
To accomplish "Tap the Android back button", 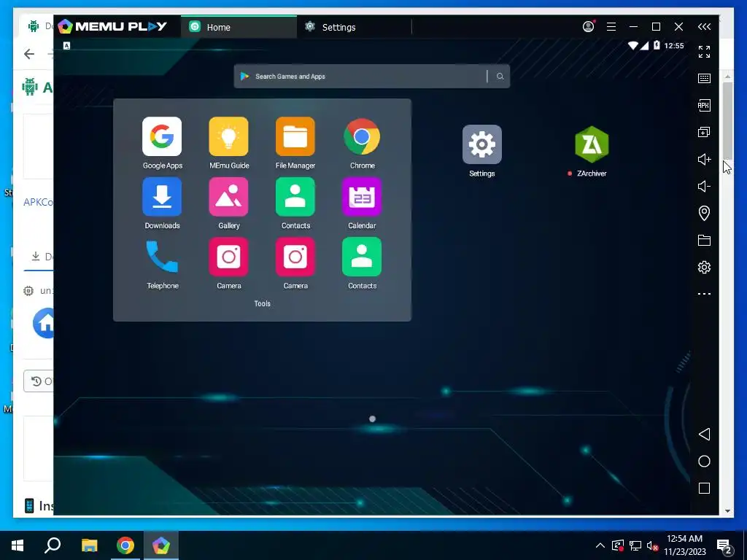I will coord(704,435).
